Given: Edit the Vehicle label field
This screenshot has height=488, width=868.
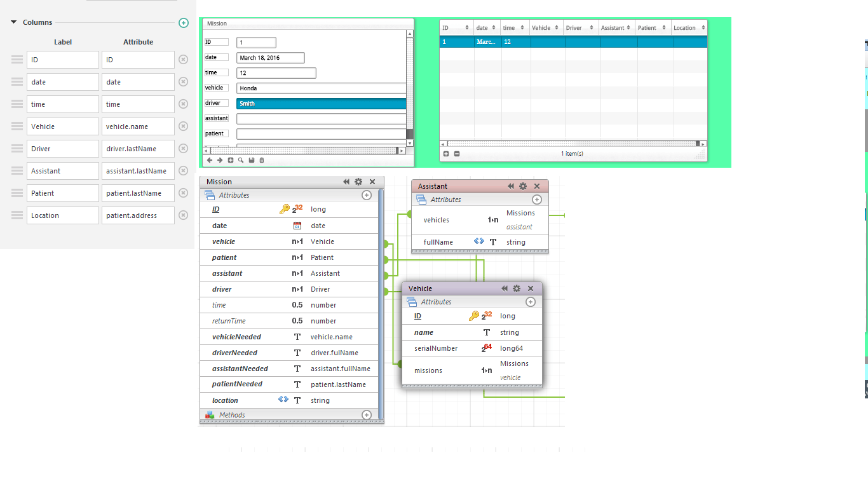Looking at the screenshot, I should click(x=63, y=126).
